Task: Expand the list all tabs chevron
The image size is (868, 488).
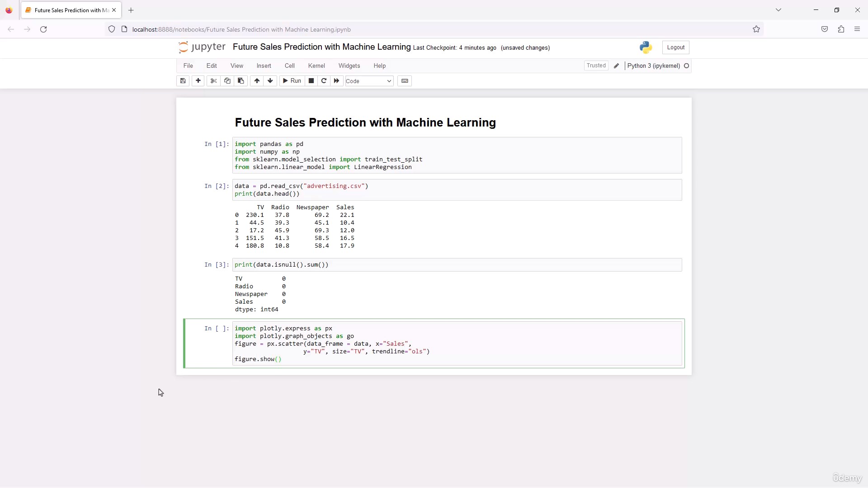Action: point(778,10)
